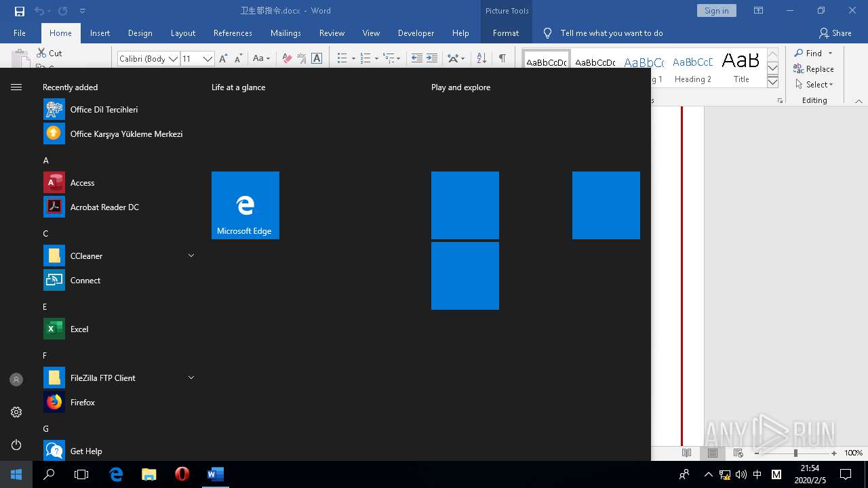Zoom in with the plus button

pos(834,453)
